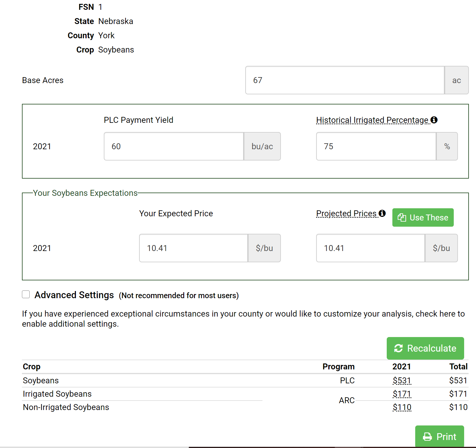Click the $110 Non-Irrigated Soybeans ARC value

(402, 407)
